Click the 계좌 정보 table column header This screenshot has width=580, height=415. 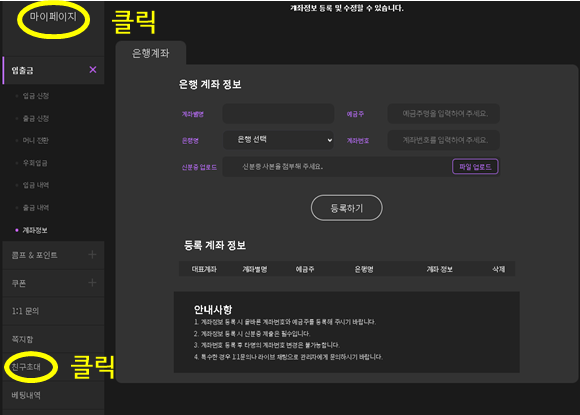pyautogui.click(x=439, y=269)
